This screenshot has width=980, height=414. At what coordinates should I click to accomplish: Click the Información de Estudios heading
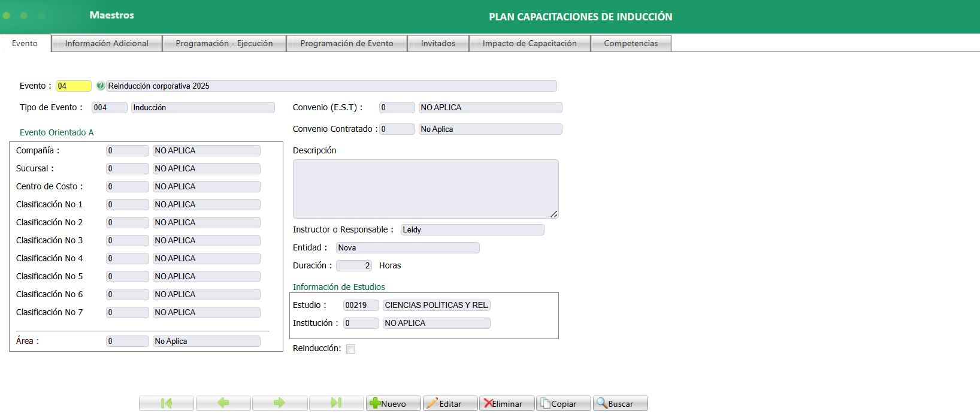click(339, 287)
